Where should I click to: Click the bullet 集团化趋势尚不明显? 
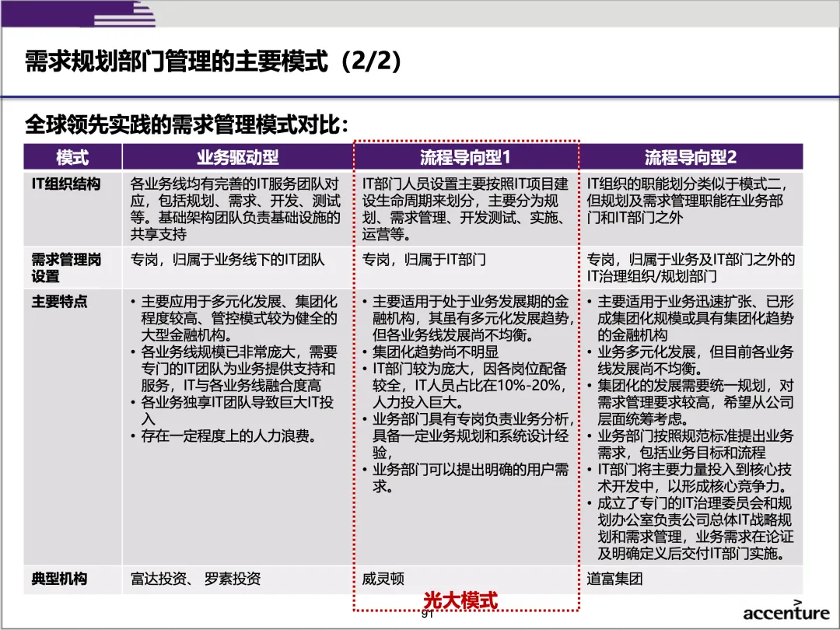point(430,352)
